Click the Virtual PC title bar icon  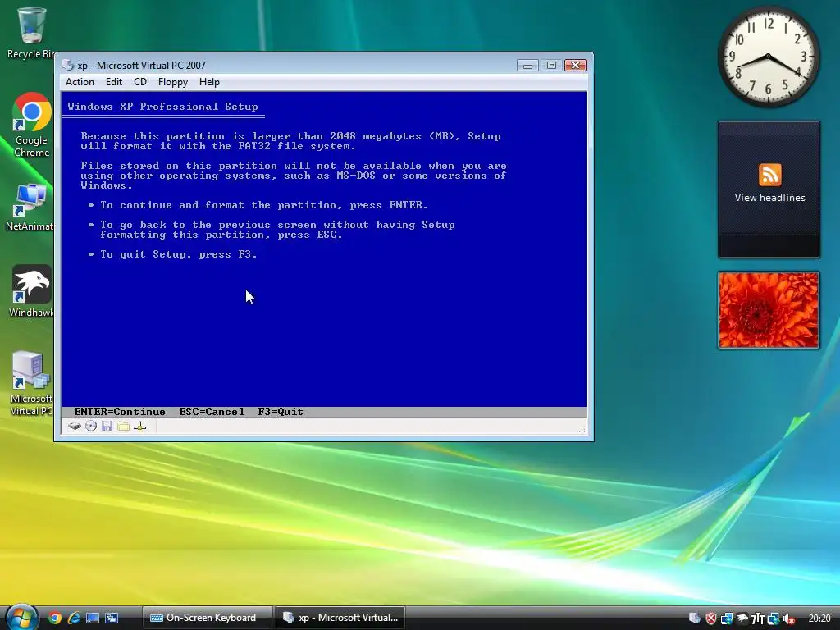coord(67,66)
